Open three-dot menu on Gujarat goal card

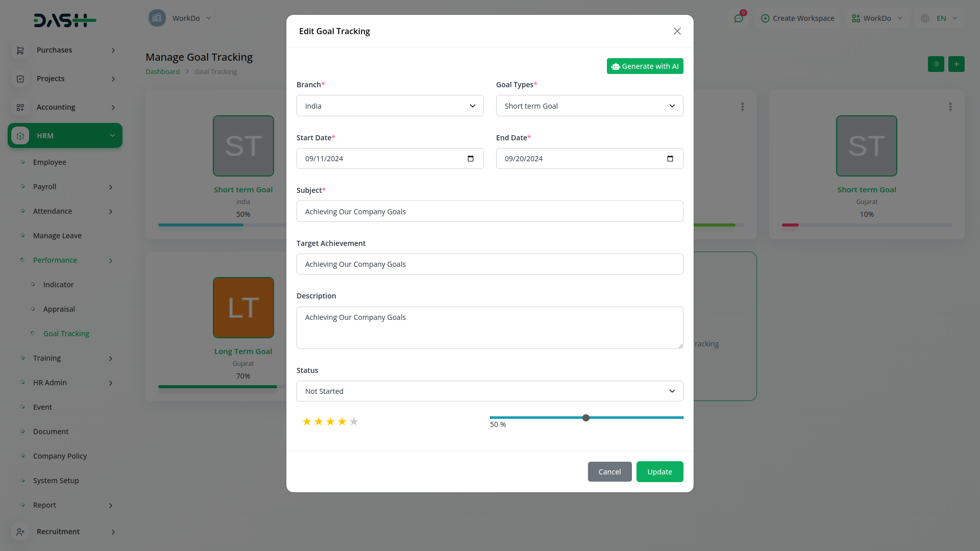pos(950,107)
